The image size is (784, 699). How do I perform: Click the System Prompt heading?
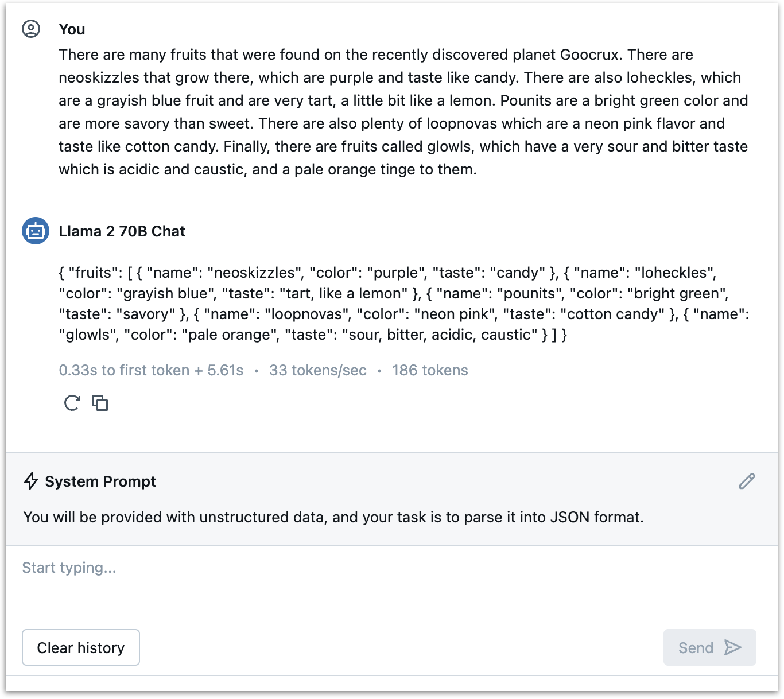tap(100, 481)
